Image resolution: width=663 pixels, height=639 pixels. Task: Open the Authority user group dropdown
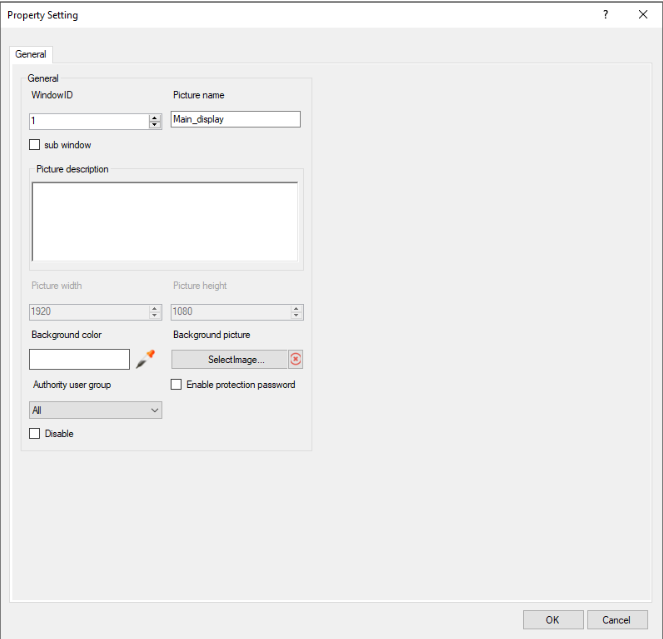pos(96,410)
